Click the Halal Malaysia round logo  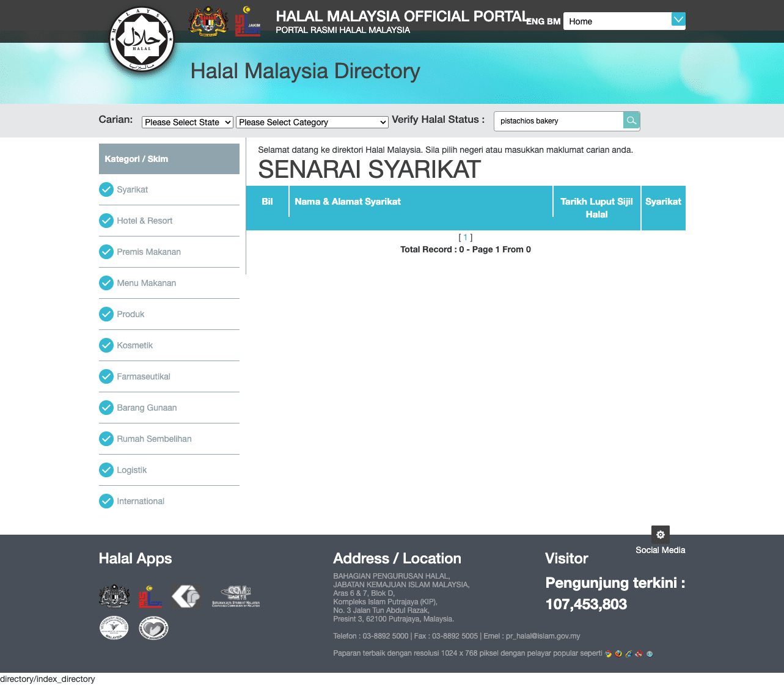click(142, 39)
